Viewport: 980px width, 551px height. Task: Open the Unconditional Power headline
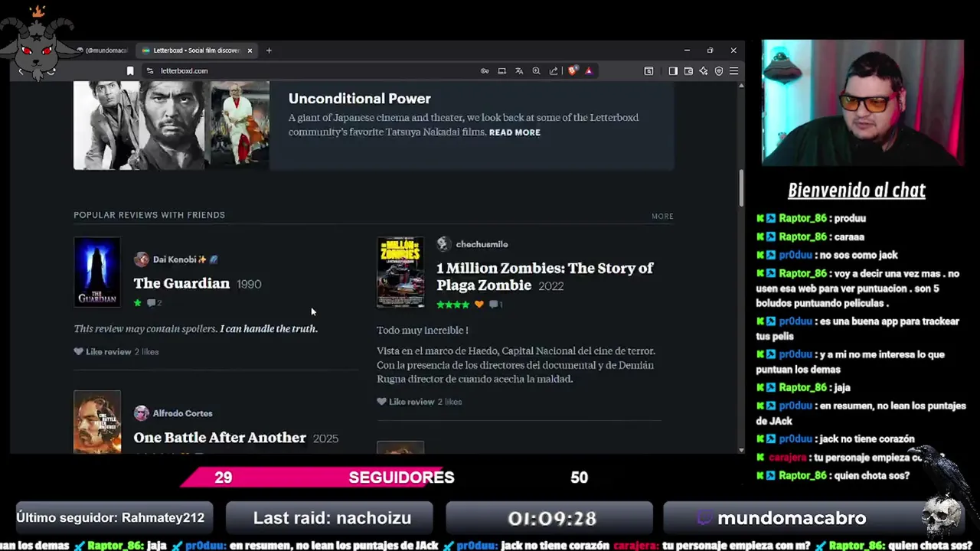coord(359,99)
